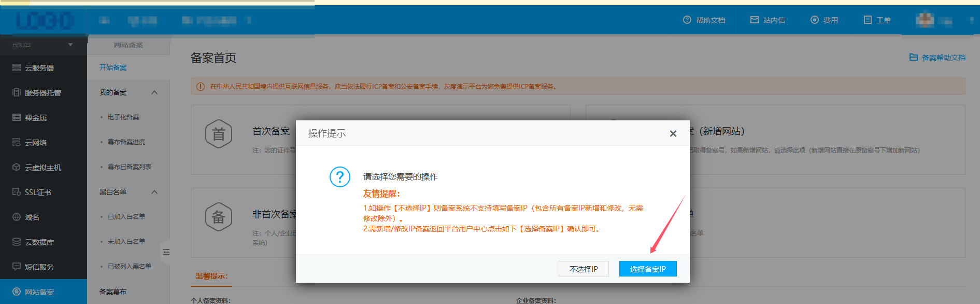
Task: Expand the 控制台 dropdown arrow
Action: click(70, 45)
